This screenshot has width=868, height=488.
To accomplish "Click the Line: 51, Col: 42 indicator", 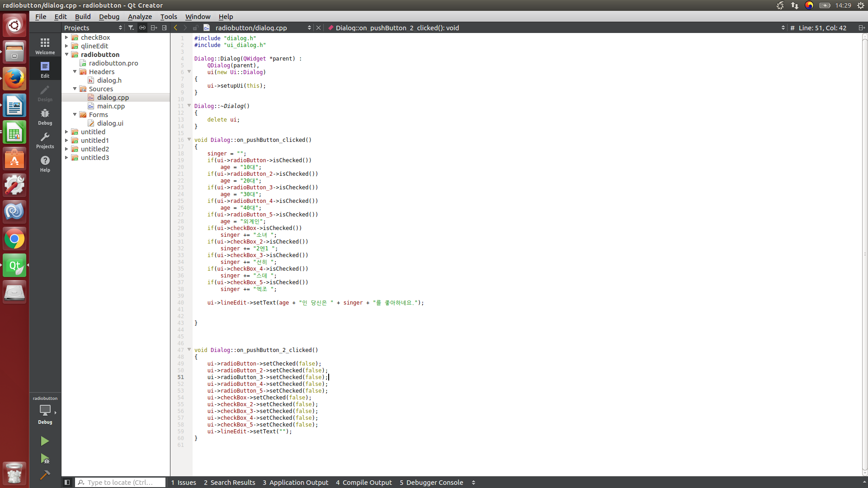I will (822, 28).
